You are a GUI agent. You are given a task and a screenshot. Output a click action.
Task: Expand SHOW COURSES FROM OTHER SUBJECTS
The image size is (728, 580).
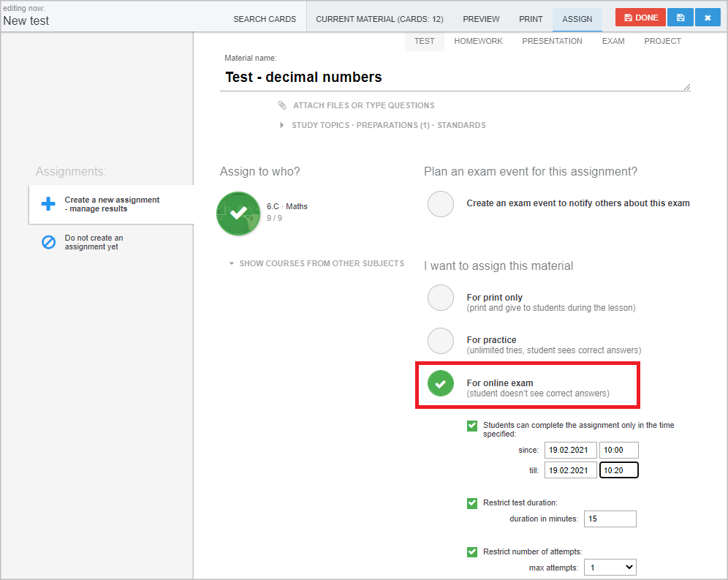(322, 263)
